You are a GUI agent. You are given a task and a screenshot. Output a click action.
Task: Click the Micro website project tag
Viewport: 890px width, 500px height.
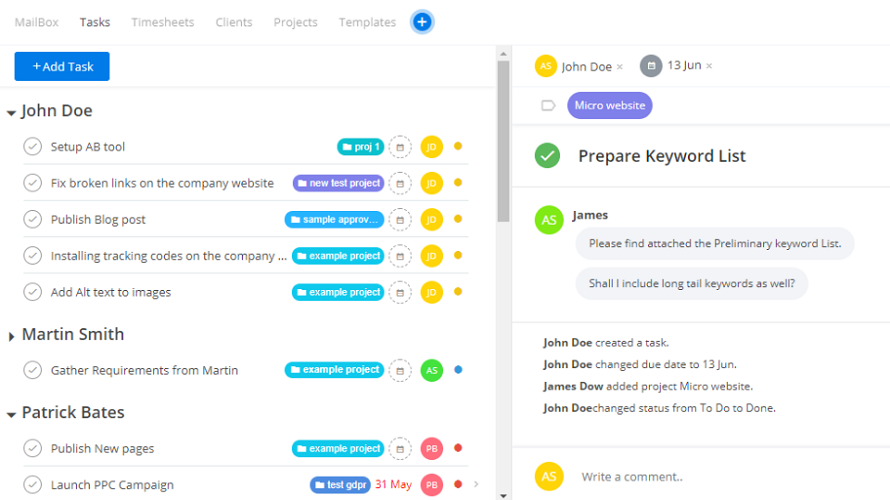click(610, 106)
